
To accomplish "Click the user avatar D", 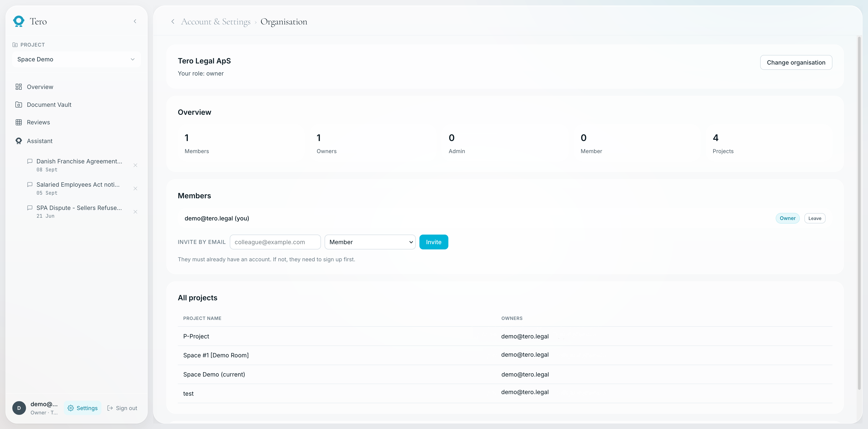I will (19, 408).
